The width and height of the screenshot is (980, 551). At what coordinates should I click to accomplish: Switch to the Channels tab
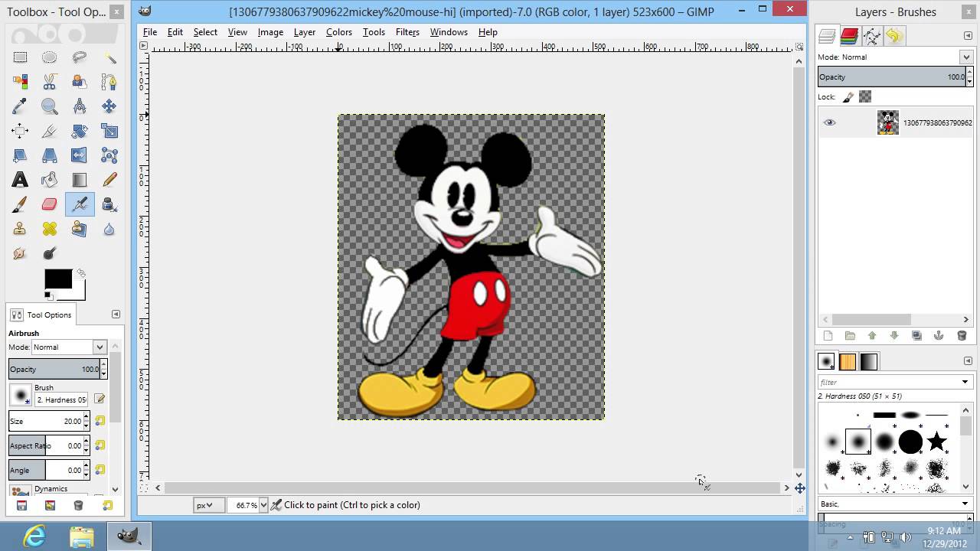tap(849, 35)
